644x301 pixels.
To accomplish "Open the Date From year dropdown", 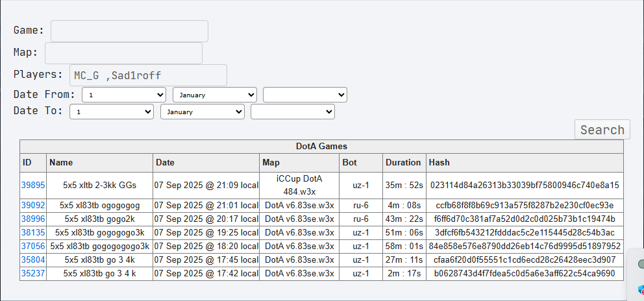I will (x=305, y=95).
